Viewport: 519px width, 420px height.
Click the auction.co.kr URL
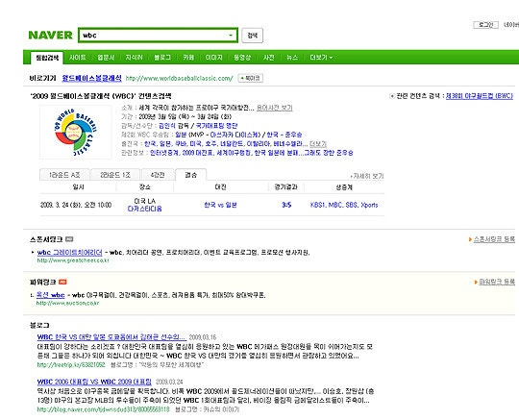[67, 303]
